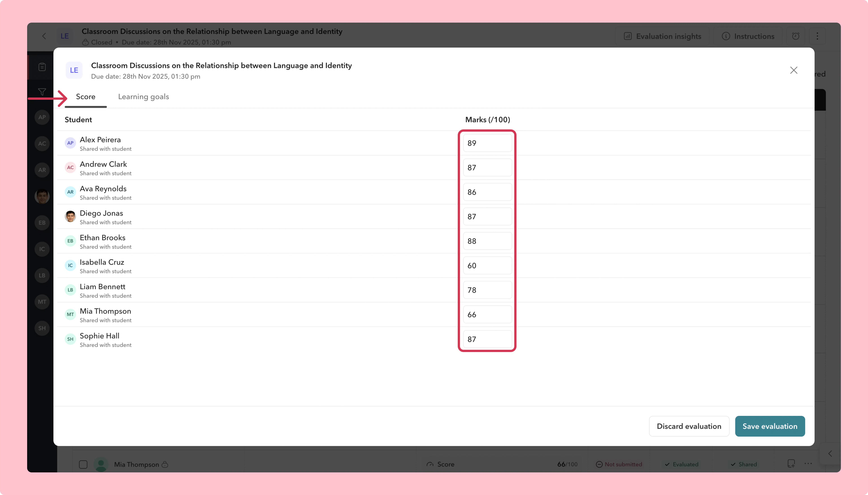This screenshot has width=868, height=495.
Task: Select the SH avatar in the dark left sidebar
Action: click(42, 328)
